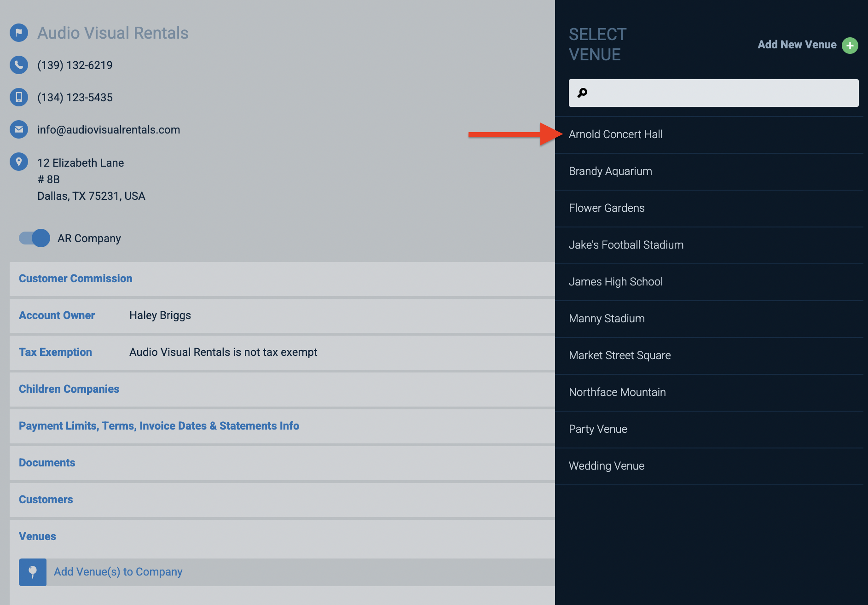Screen dimensions: 868x605
Task: Expand Payment Limits, Terms, Invoice Dates section
Action: pyautogui.click(x=282, y=426)
